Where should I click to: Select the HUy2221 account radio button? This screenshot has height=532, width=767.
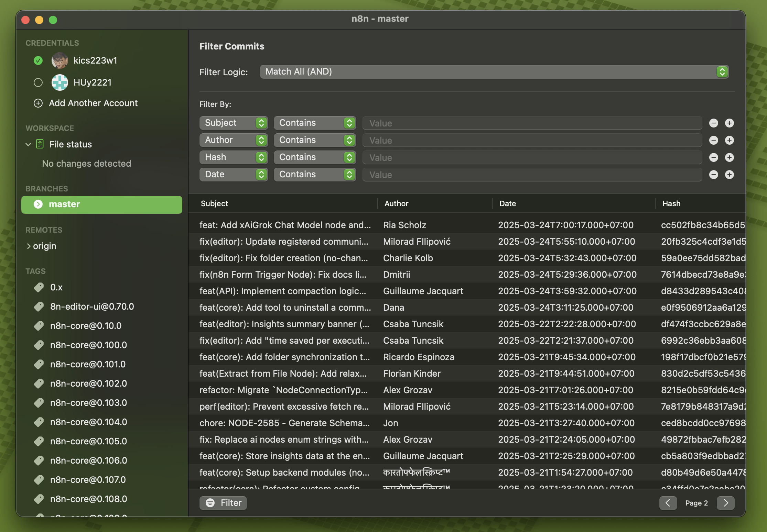point(38,82)
